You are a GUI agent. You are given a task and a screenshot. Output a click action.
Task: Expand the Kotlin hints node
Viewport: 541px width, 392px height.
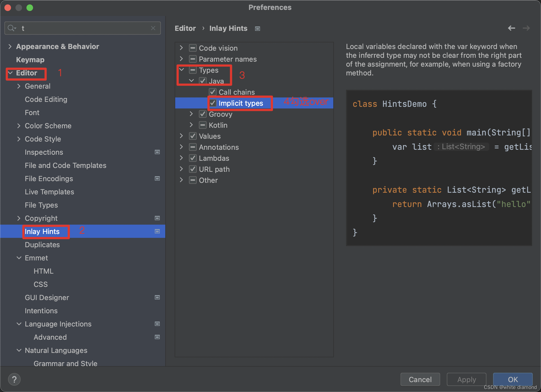[191, 125]
